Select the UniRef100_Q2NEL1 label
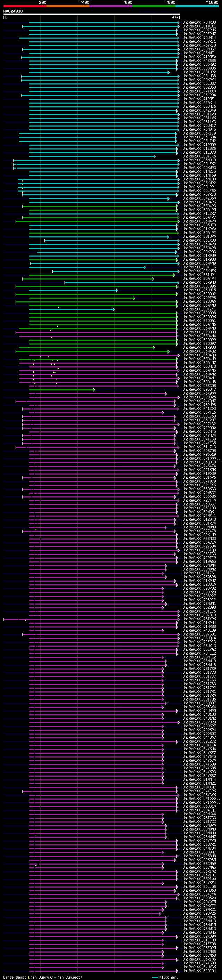 point(199,516)
